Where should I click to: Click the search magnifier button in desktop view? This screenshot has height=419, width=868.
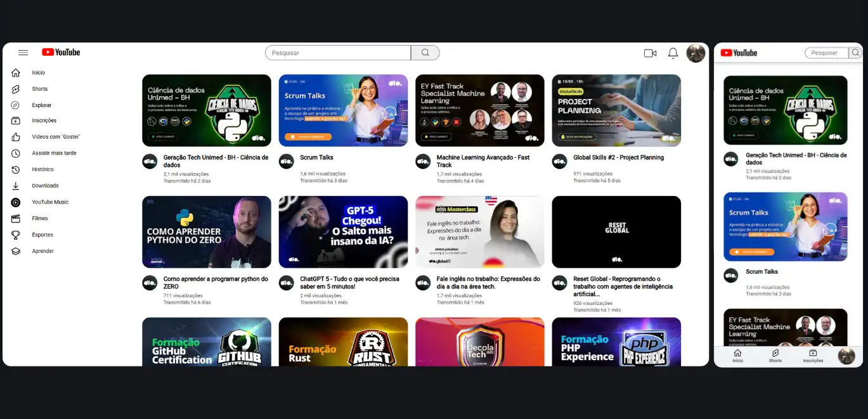pos(425,53)
